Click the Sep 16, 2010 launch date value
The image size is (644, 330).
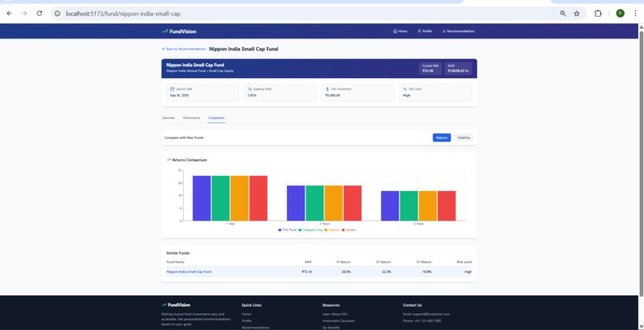click(180, 95)
